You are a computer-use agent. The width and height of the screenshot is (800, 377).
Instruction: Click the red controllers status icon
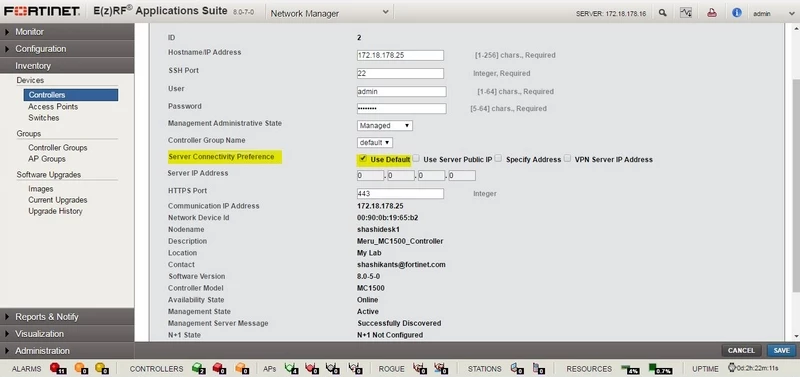point(219,368)
